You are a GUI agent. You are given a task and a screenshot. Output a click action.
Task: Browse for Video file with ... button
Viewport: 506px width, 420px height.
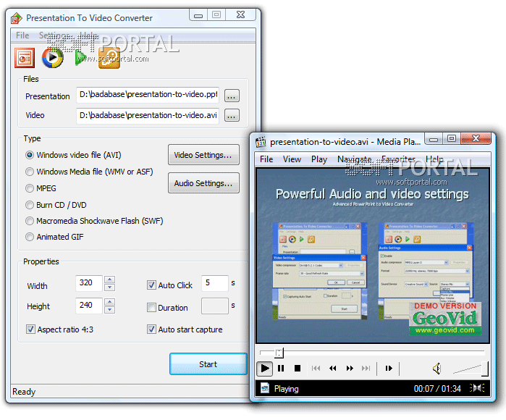232,115
